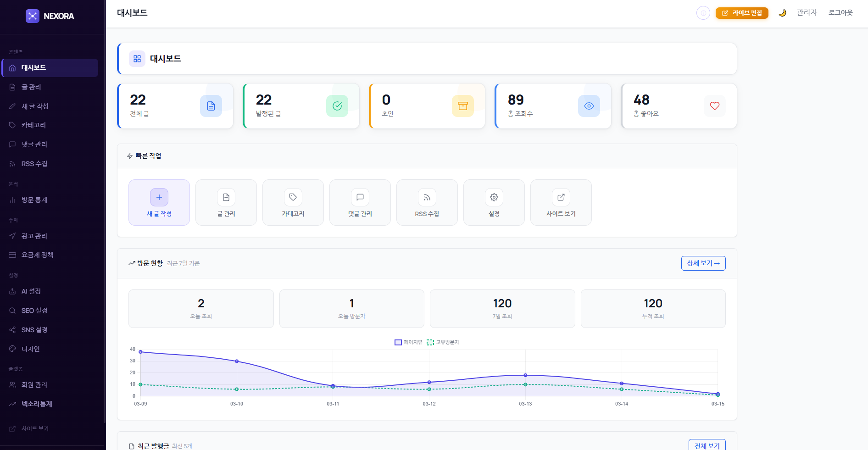Open the 새 글 작성 quick action
The height and width of the screenshot is (450, 868).
(159, 202)
